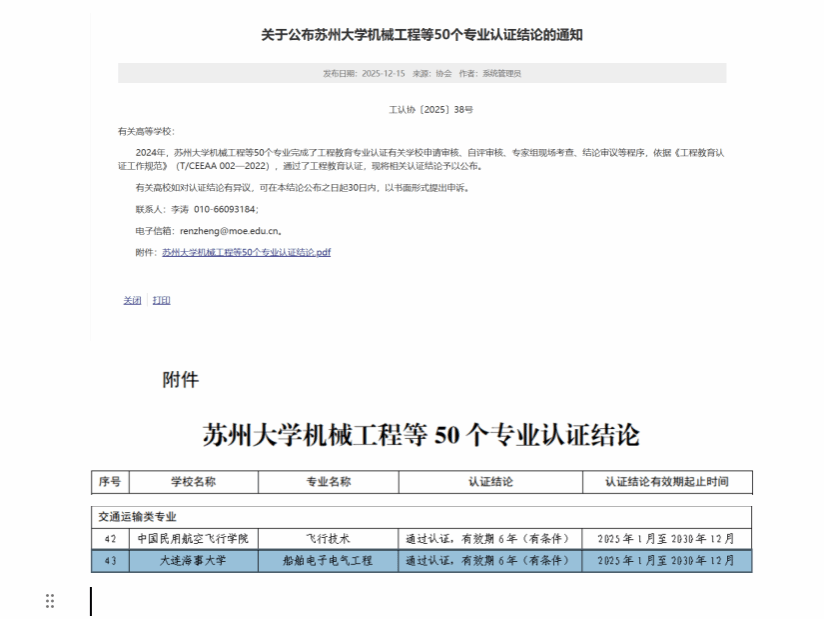Viewport: 824px width, 619px height.
Task: Select the highlighted 大连海事大学 table cell
Action: click(193, 560)
